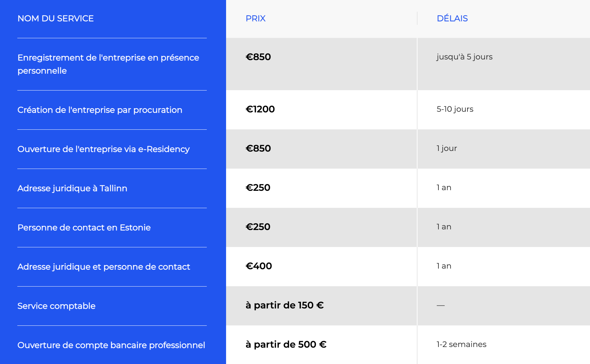
Task: Open Adresse juridique et personne de contact
Action: pos(104,267)
